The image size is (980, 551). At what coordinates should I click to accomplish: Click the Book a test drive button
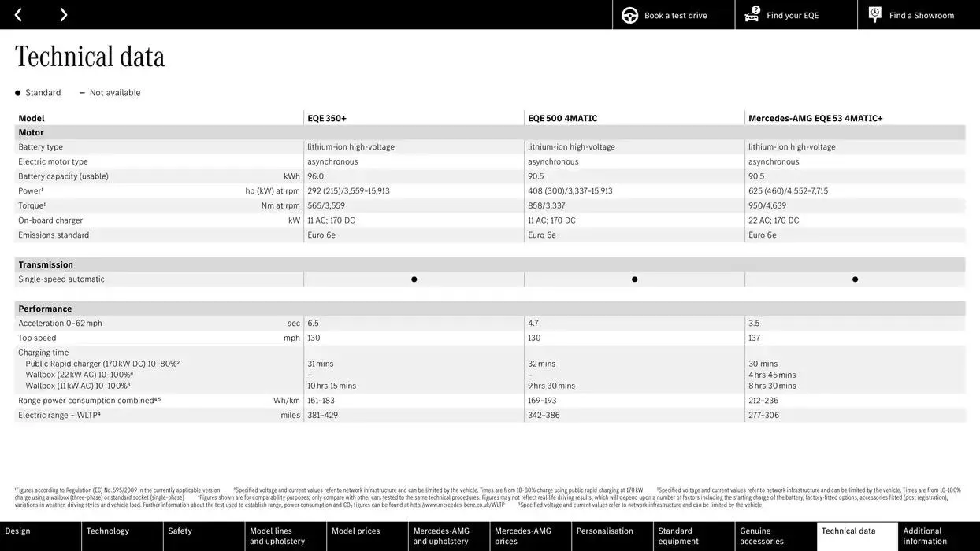tap(674, 13)
